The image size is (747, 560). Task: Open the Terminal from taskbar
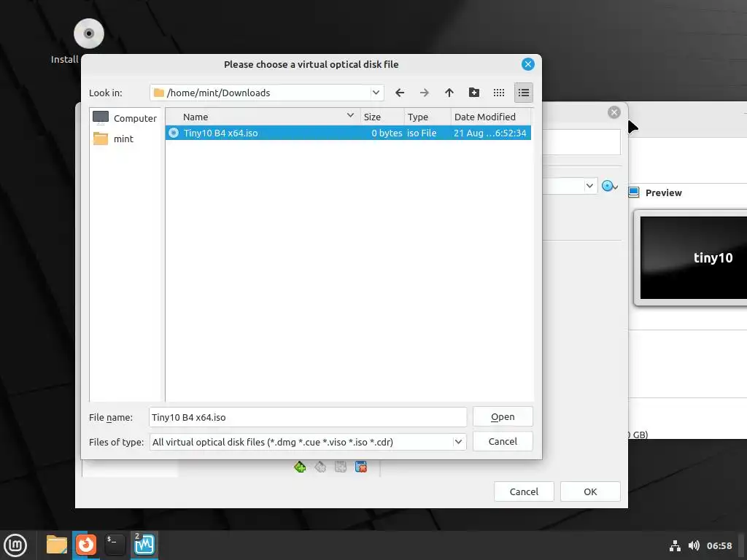[x=115, y=545]
